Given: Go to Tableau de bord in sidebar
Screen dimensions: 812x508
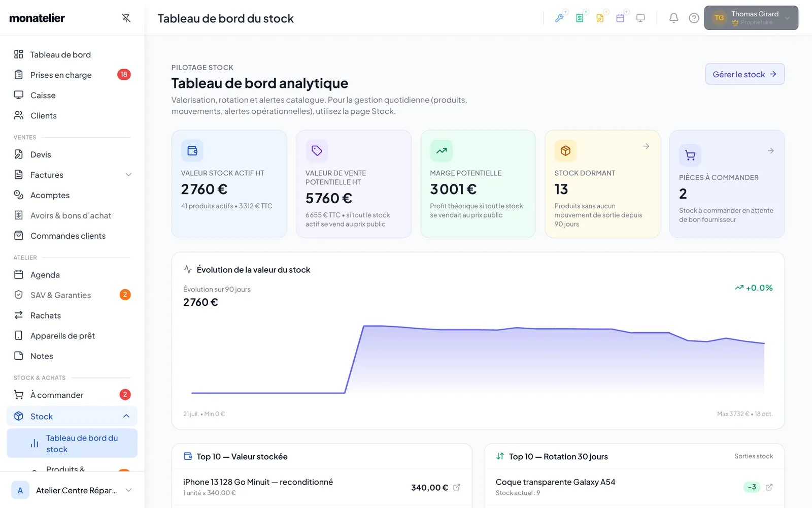Looking at the screenshot, I should pos(72,54).
